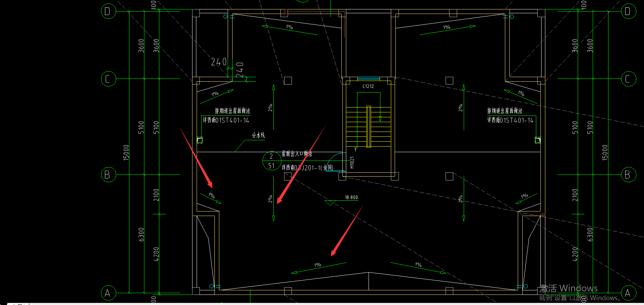Click the 2% slope label above 分水线, left half

(x=270, y=108)
